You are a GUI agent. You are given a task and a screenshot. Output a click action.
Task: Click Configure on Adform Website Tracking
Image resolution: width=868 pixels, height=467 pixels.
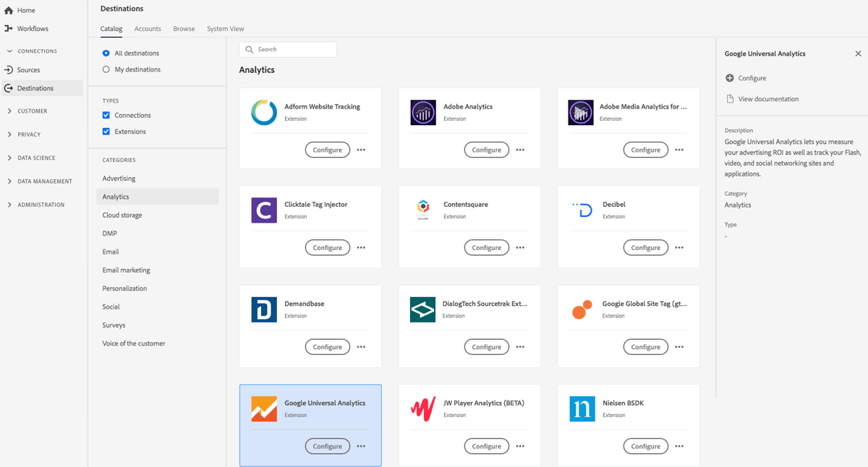point(327,150)
